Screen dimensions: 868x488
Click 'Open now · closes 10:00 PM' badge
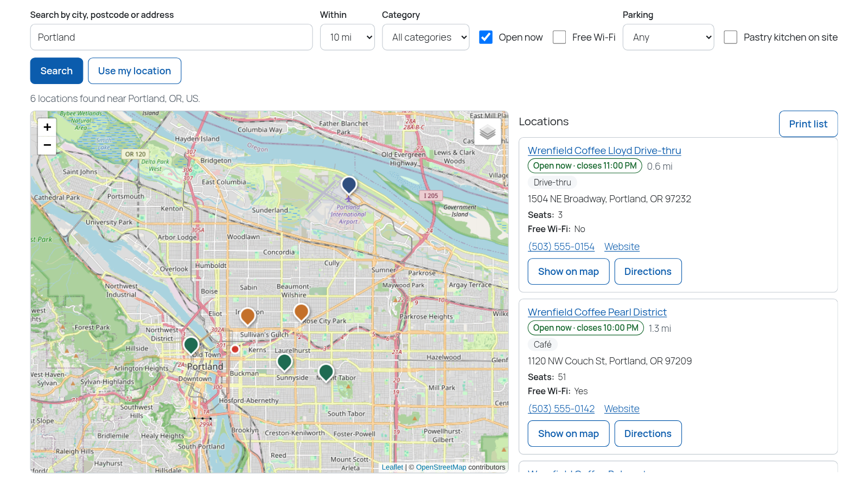pyautogui.click(x=586, y=328)
